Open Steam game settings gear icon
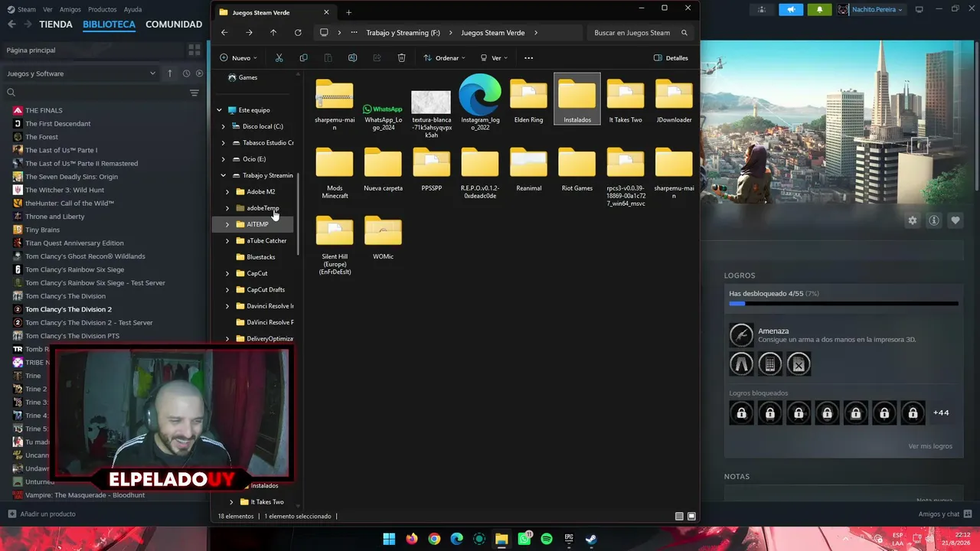Image resolution: width=980 pixels, height=551 pixels. (x=912, y=220)
